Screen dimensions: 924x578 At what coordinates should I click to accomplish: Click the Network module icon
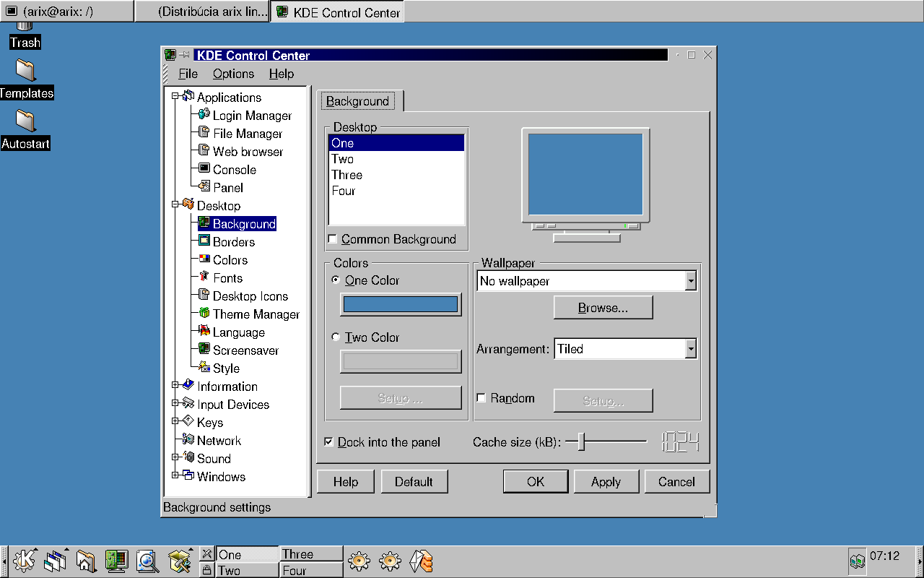pyautogui.click(x=188, y=440)
